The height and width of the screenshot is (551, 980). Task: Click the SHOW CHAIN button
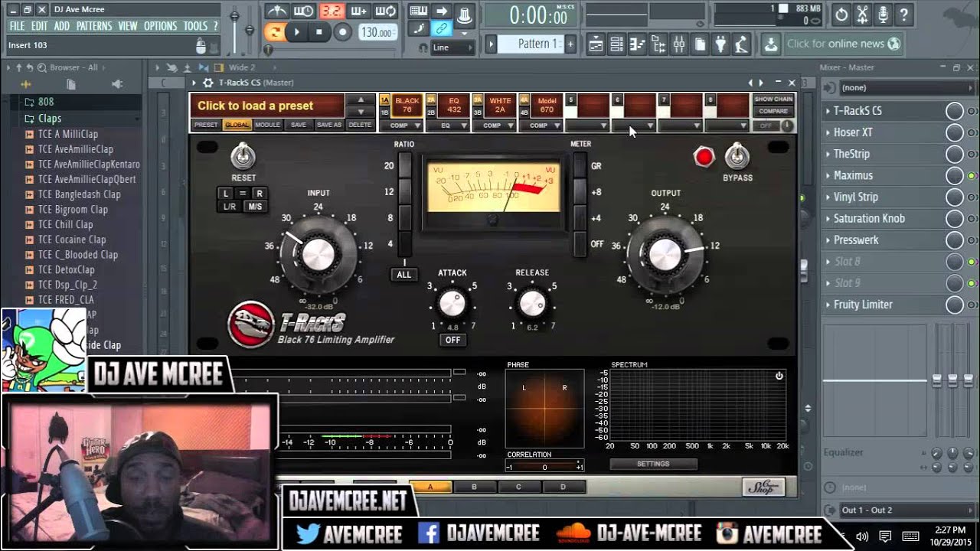point(773,99)
